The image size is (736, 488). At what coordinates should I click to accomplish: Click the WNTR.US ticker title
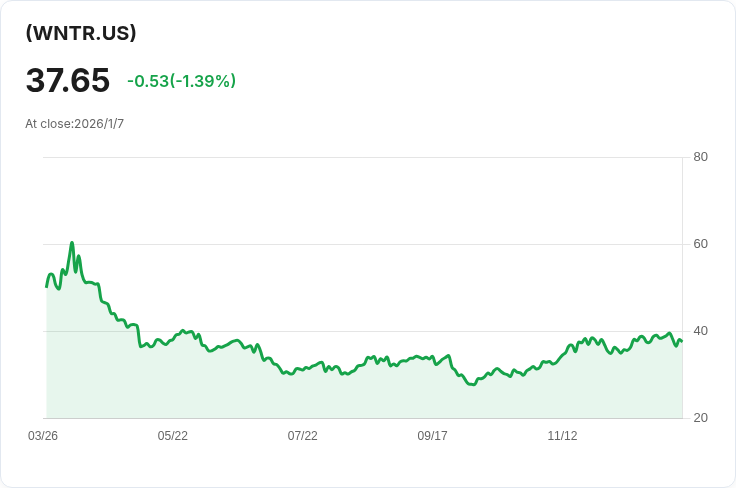click(81, 33)
